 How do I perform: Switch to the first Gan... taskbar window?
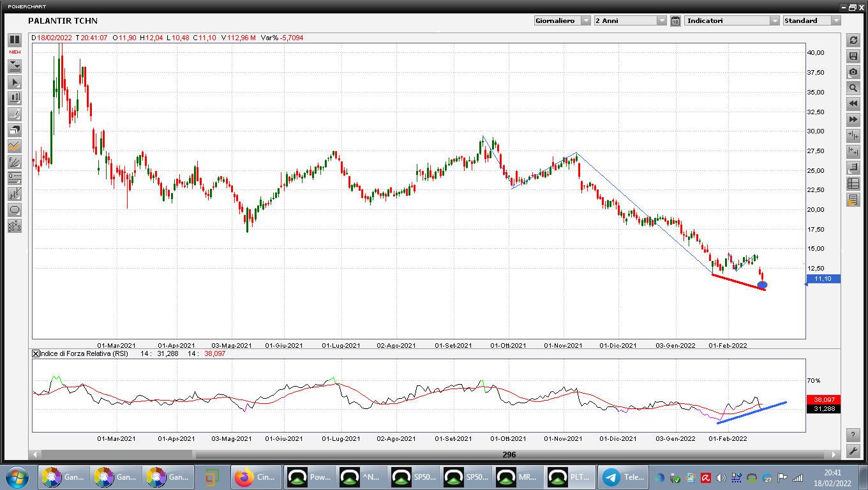coord(64,477)
